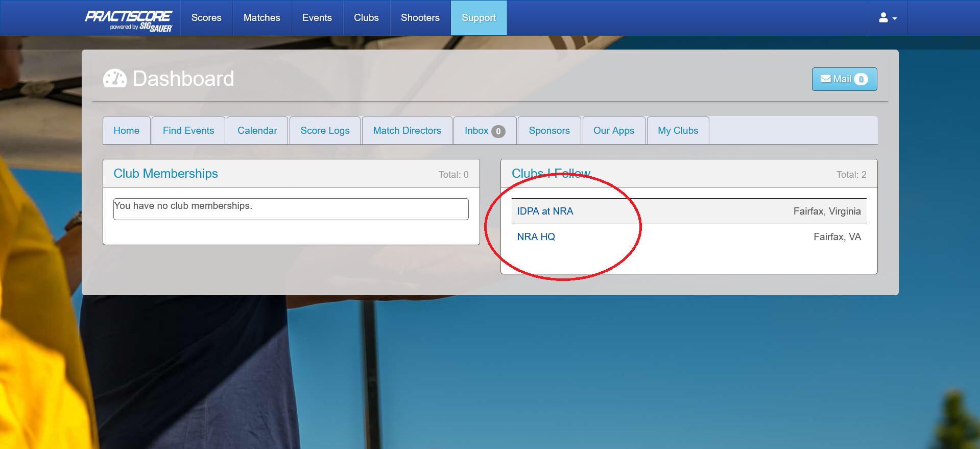Click the 'Fairfax, VA' location text
Screen dimensions: 980x449
point(837,237)
